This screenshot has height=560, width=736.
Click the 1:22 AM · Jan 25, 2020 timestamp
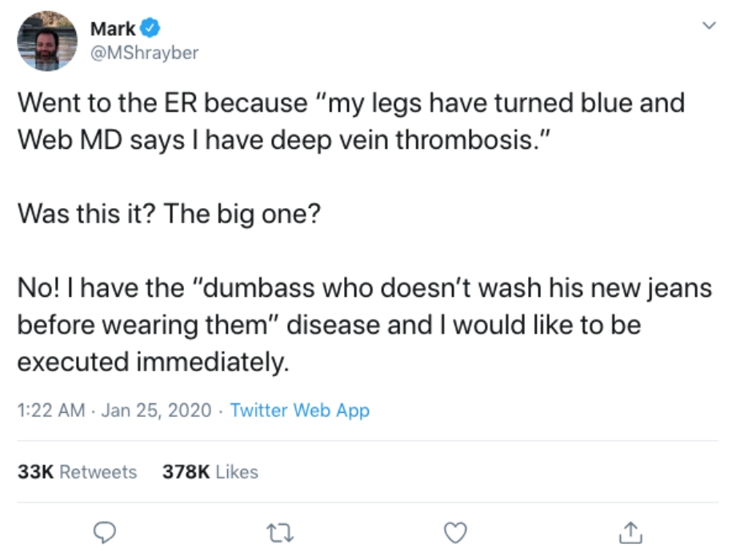pos(115,410)
